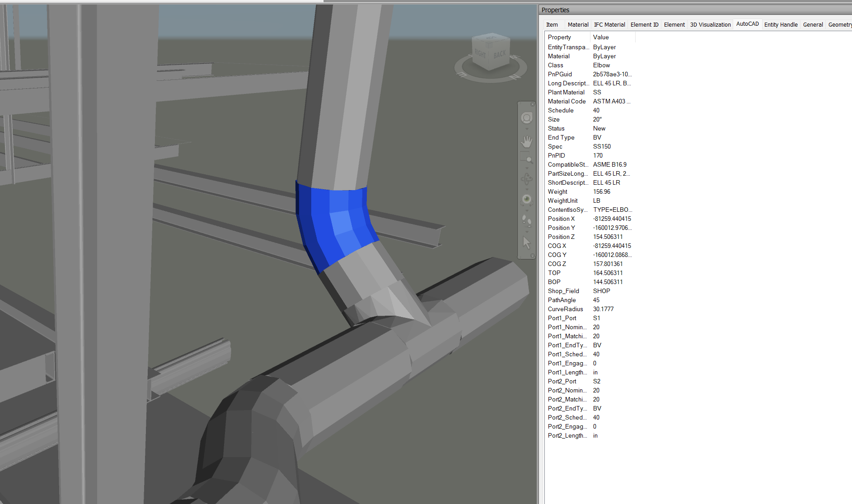
Task: Select the Pan hand tool
Action: (526, 141)
